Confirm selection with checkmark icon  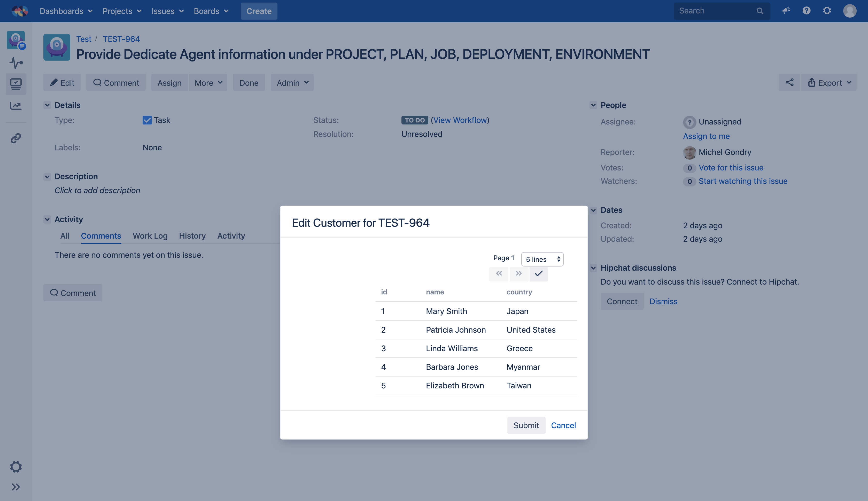[539, 273]
